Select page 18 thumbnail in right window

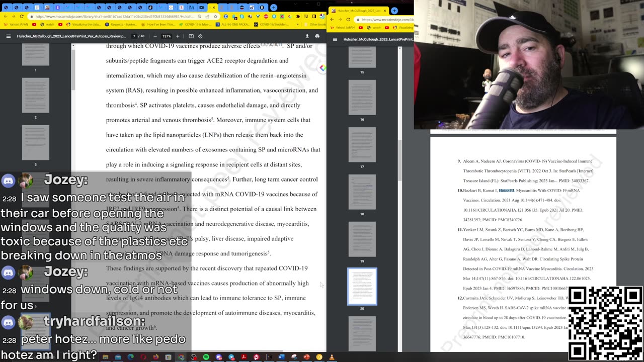pyautogui.click(x=362, y=192)
